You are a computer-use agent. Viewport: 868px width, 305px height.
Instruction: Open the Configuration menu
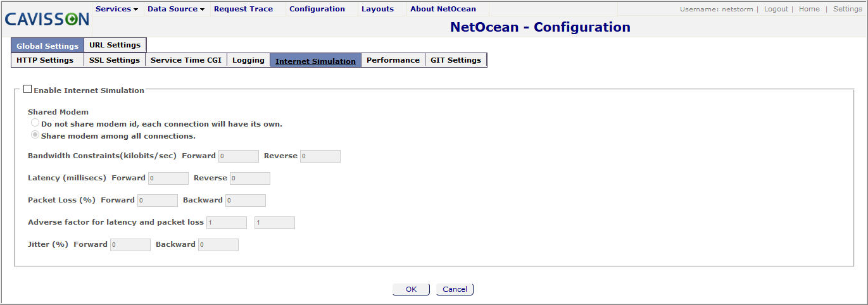coord(317,9)
